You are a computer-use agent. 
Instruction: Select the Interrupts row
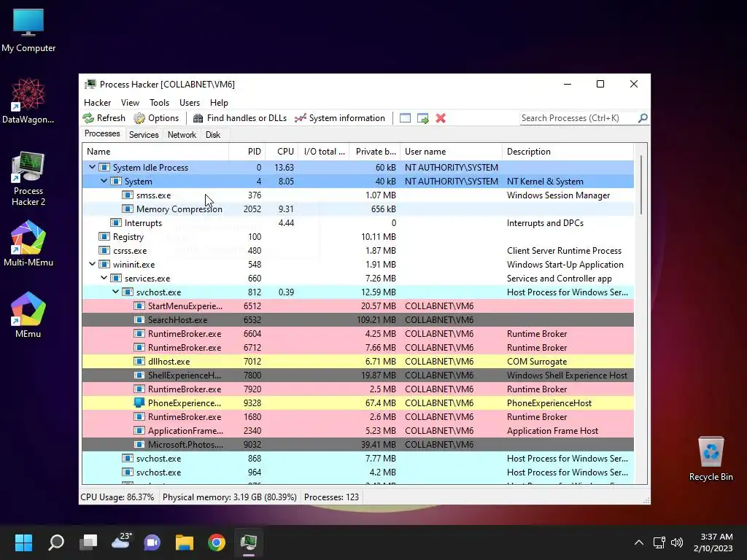(x=357, y=223)
